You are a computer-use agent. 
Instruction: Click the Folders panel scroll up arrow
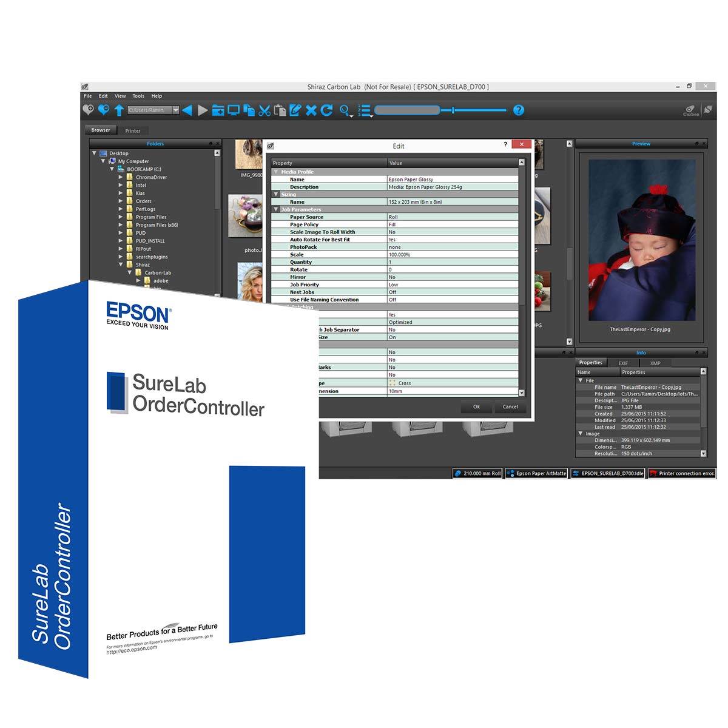217,153
